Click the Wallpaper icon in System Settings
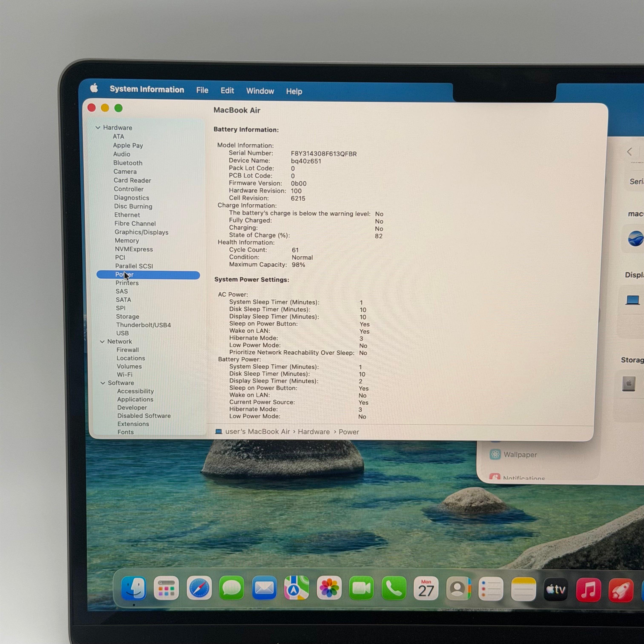This screenshot has height=644, width=644. point(495,454)
